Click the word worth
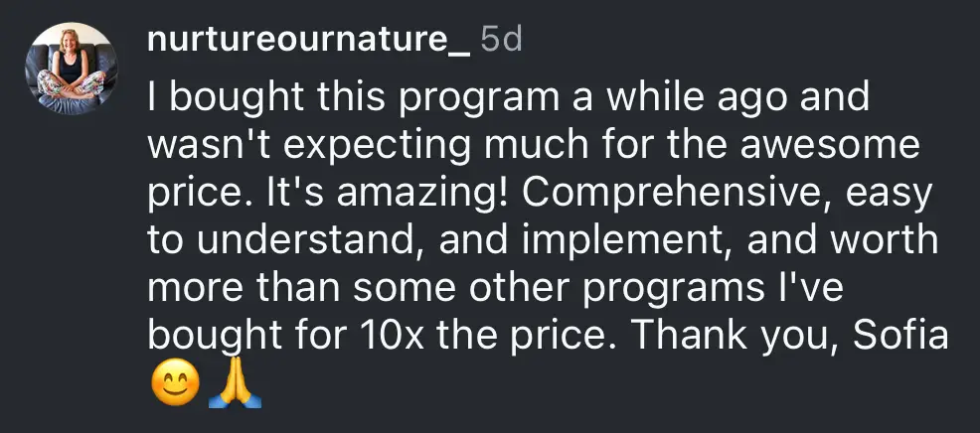The image size is (980, 433). pos(889,241)
